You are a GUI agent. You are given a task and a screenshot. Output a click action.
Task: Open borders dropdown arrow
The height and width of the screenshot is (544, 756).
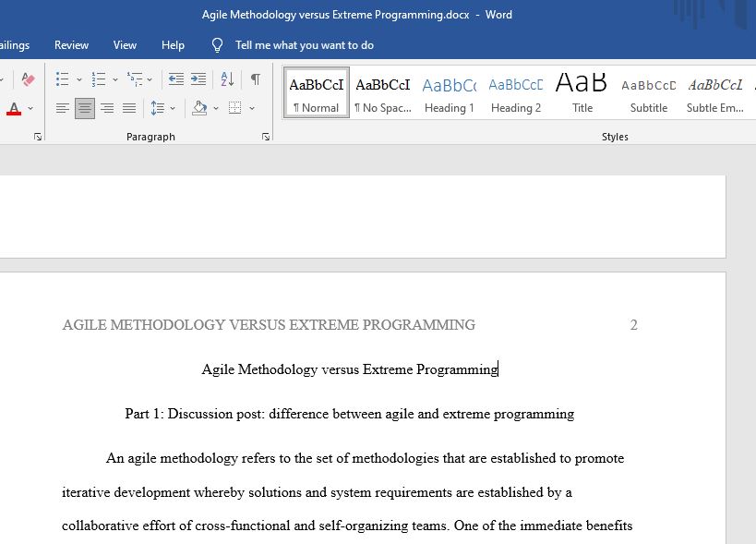coord(252,108)
